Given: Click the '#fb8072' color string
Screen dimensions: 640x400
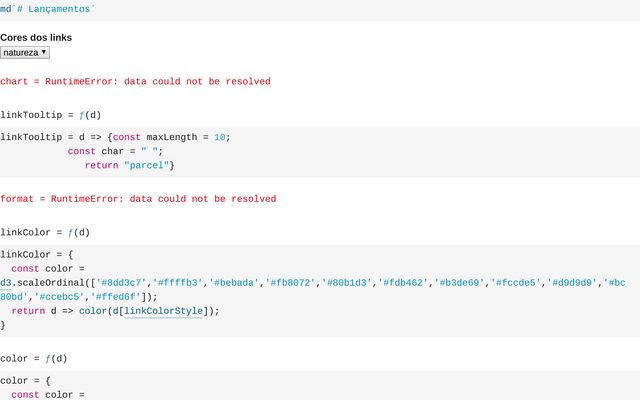Looking at the screenshot, I should (290, 282).
